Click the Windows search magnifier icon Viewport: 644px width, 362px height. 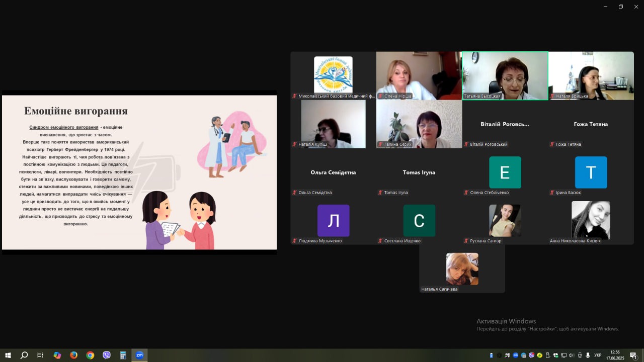pyautogui.click(x=24, y=355)
